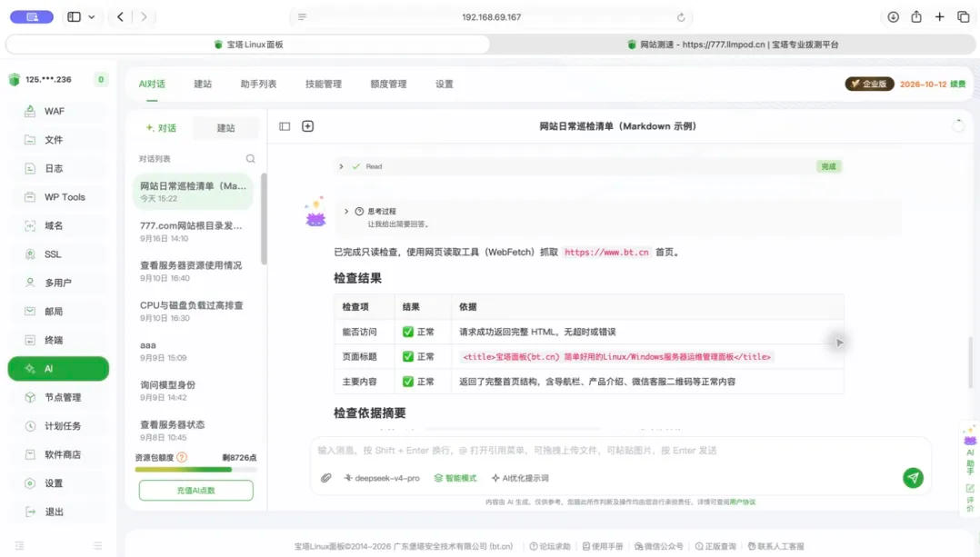Switch to the 助手列表 tab

coord(258,84)
